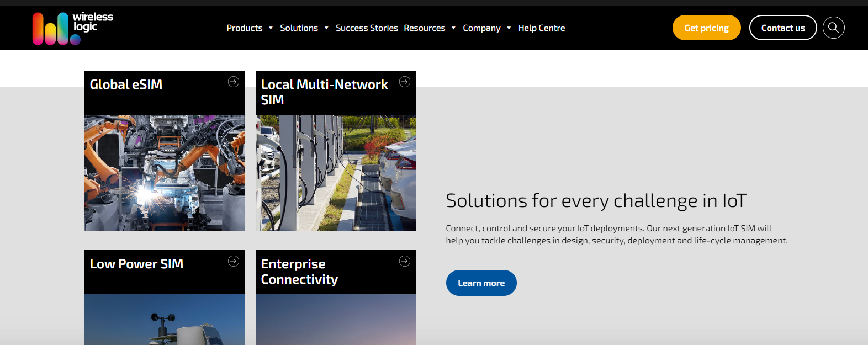The image size is (868, 345).
Task: Open the search magnifier icon
Action: click(x=833, y=28)
